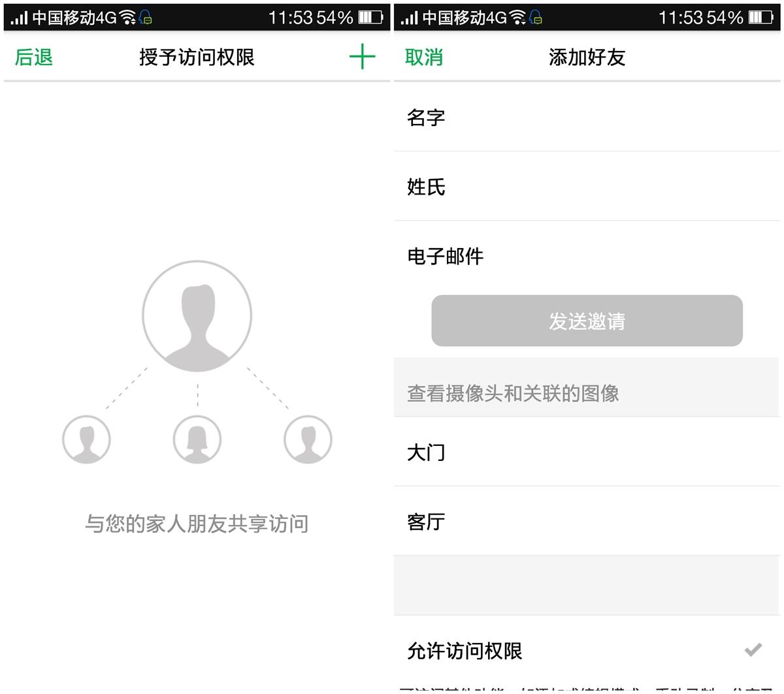Tap the battery icon in the status bar
Image resolution: width=784 pixels, height=694 pixels.
coord(370,18)
